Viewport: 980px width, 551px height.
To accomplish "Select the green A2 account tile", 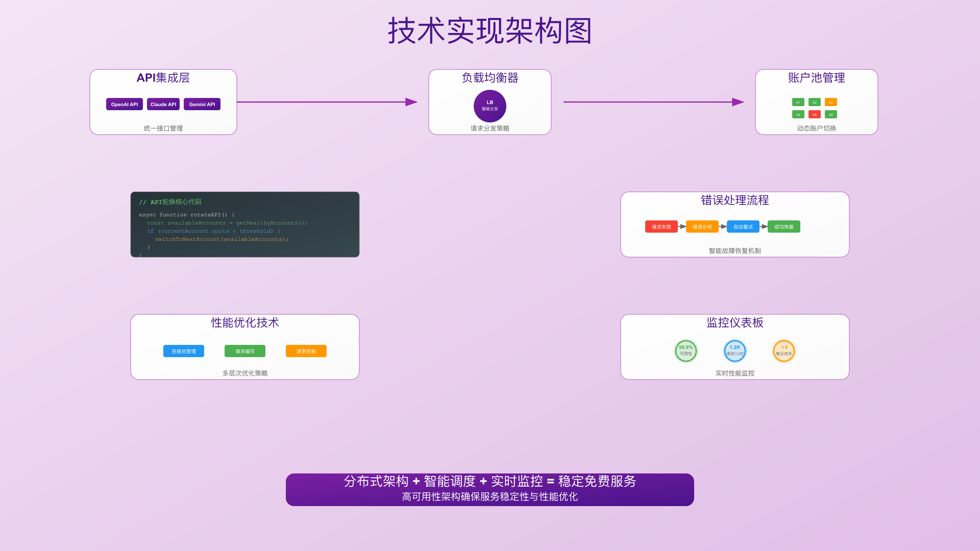I will pyautogui.click(x=815, y=102).
